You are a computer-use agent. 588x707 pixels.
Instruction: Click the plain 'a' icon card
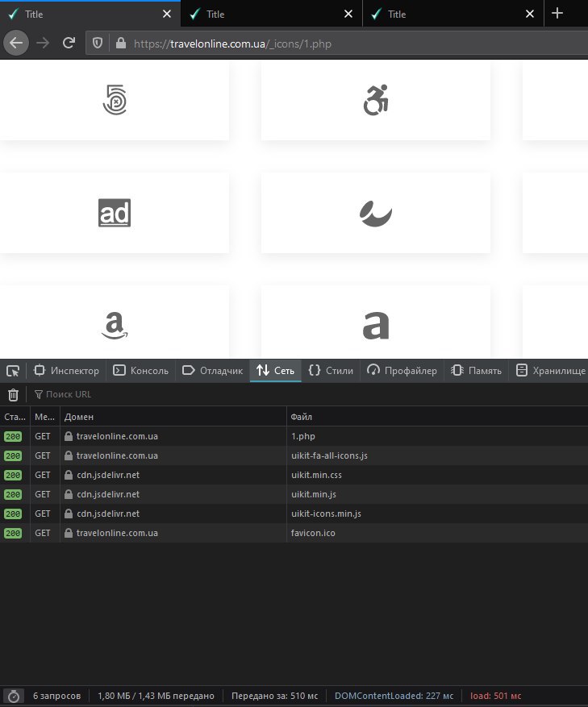[375, 322]
